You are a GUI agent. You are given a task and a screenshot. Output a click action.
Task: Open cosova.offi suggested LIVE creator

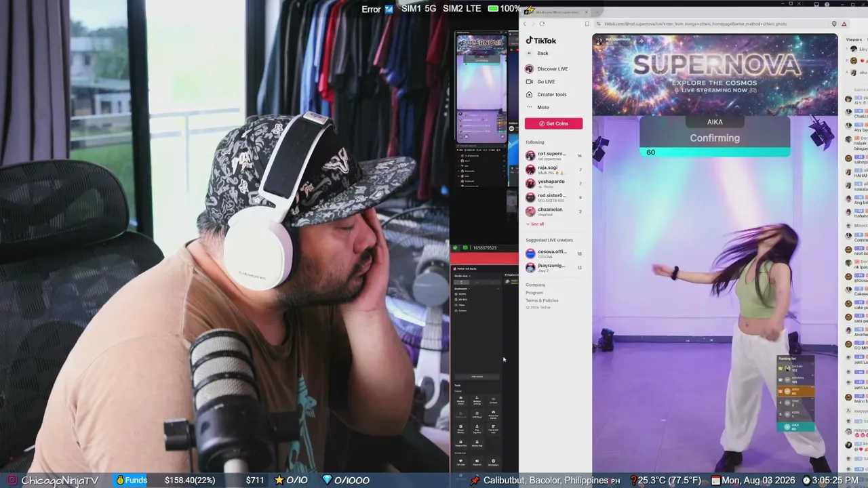coord(553,253)
